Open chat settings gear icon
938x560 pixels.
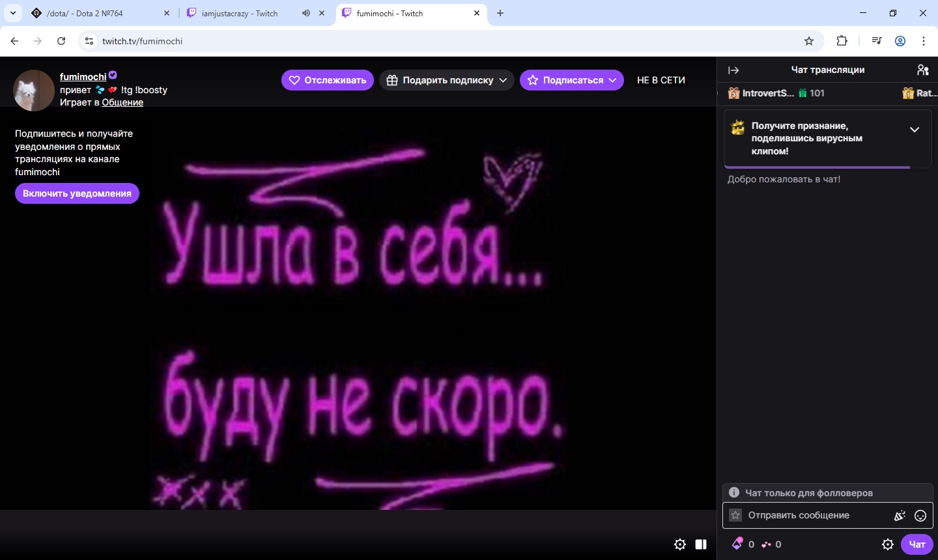(887, 544)
